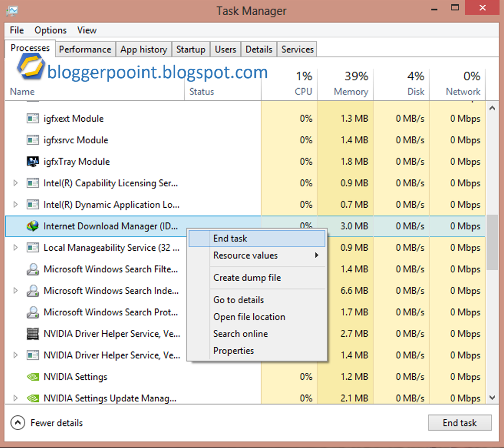Switch to the App history tab
This screenshot has height=448, width=504.
pyautogui.click(x=144, y=49)
